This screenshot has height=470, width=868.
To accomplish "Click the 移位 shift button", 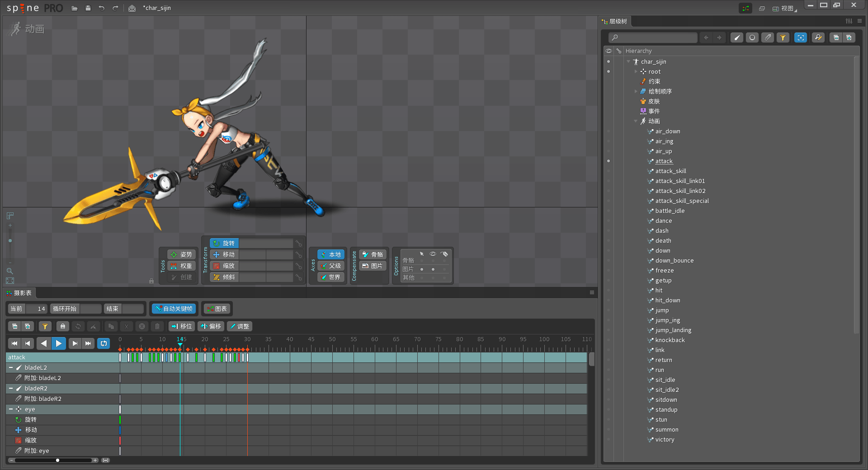I will click(x=182, y=326).
